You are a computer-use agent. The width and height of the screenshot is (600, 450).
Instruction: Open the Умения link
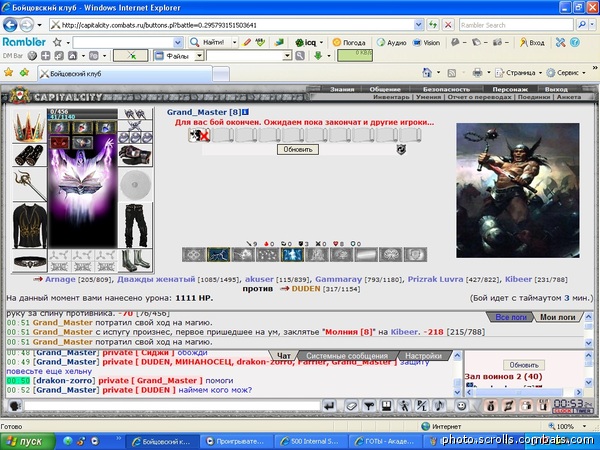(x=429, y=97)
